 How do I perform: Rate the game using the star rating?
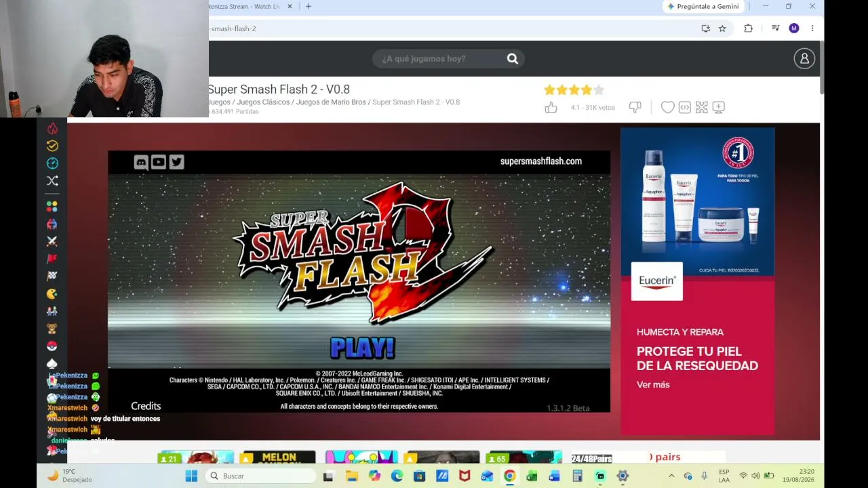coord(574,89)
